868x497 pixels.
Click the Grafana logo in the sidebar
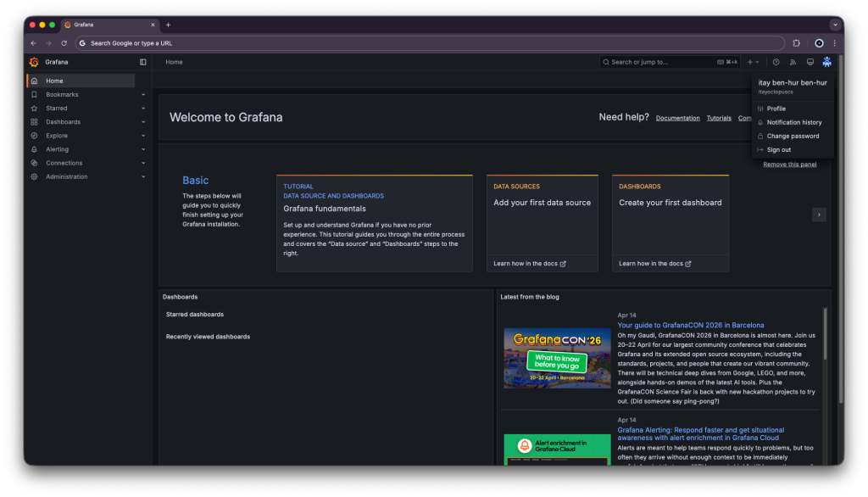[34, 62]
